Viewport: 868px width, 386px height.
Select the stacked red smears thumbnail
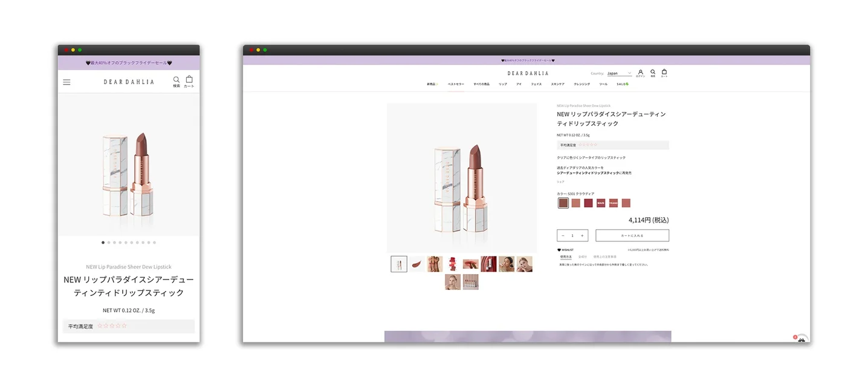click(453, 264)
